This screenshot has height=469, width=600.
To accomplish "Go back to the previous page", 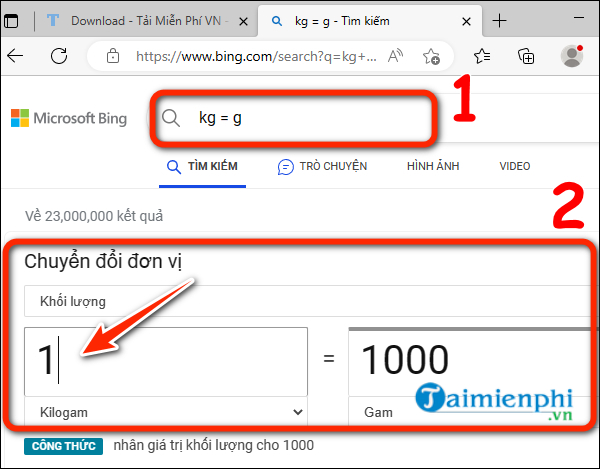I will (15, 56).
